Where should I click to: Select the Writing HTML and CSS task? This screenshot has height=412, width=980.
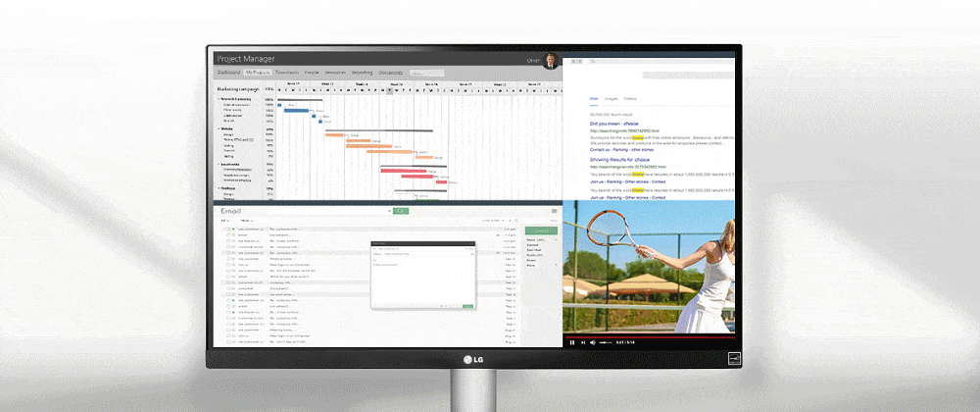click(239, 140)
